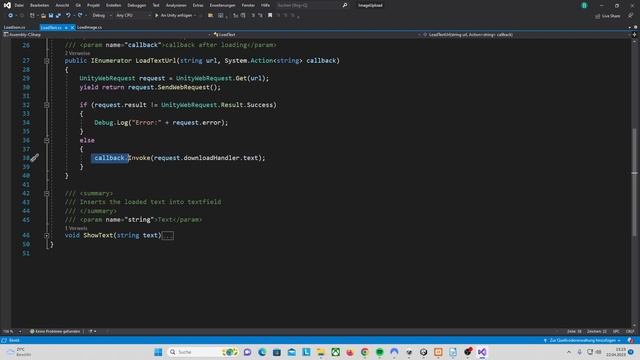Image resolution: width=640 pixels, height=360 pixels.
Task: Click Live Share button
Action: [608, 16]
